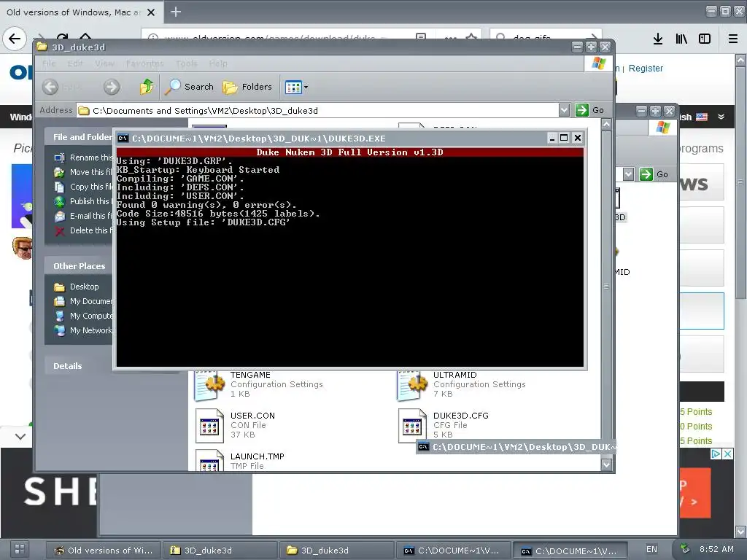The height and width of the screenshot is (560, 747).
Task: Toggle the Folders pane button
Action: click(248, 87)
